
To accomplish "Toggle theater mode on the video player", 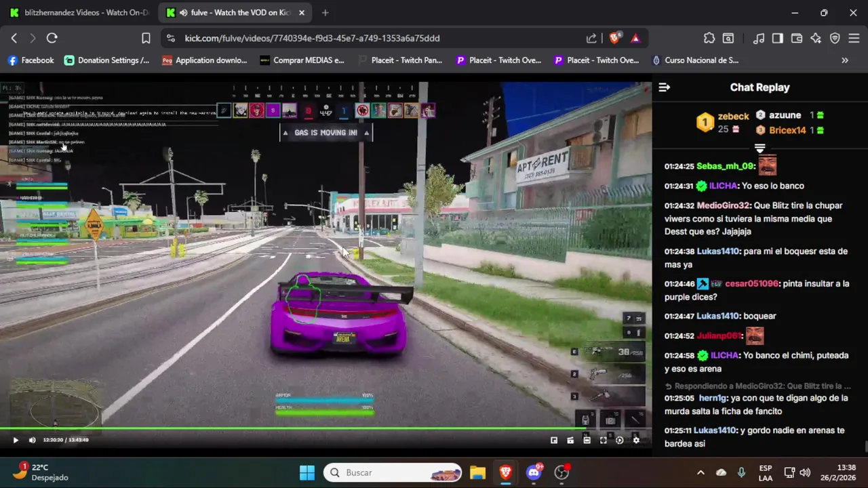I will (587, 440).
